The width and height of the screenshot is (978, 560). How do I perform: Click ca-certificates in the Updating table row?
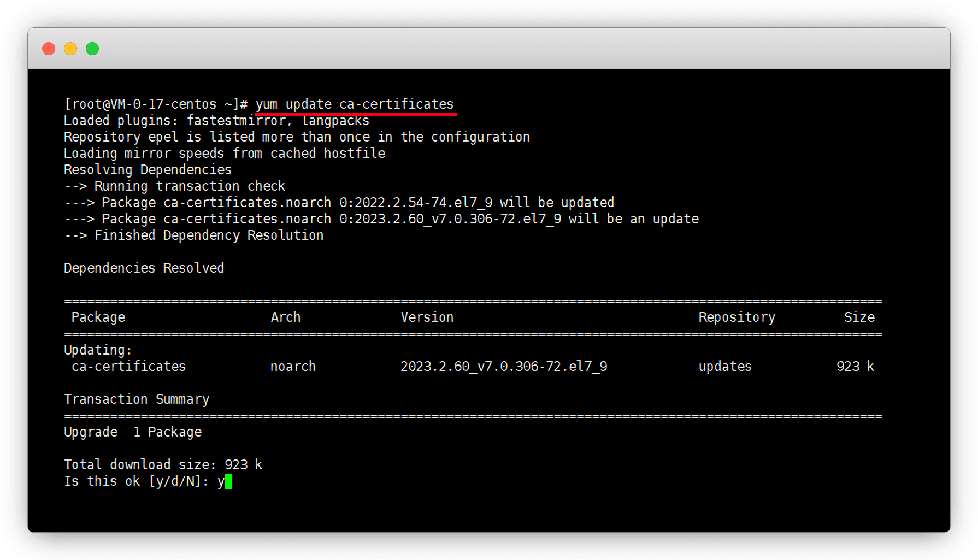[x=128, y=367]
